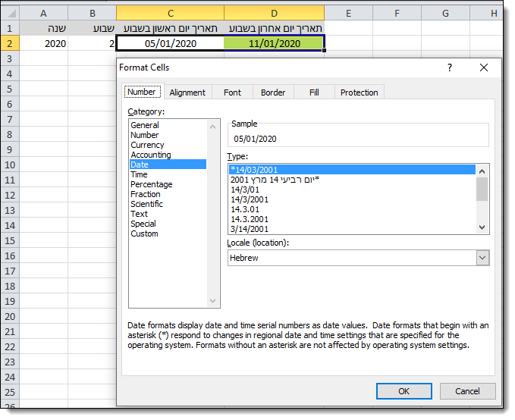
Task: Click the Type list scroll up arrow
Action: coord(482,170)
